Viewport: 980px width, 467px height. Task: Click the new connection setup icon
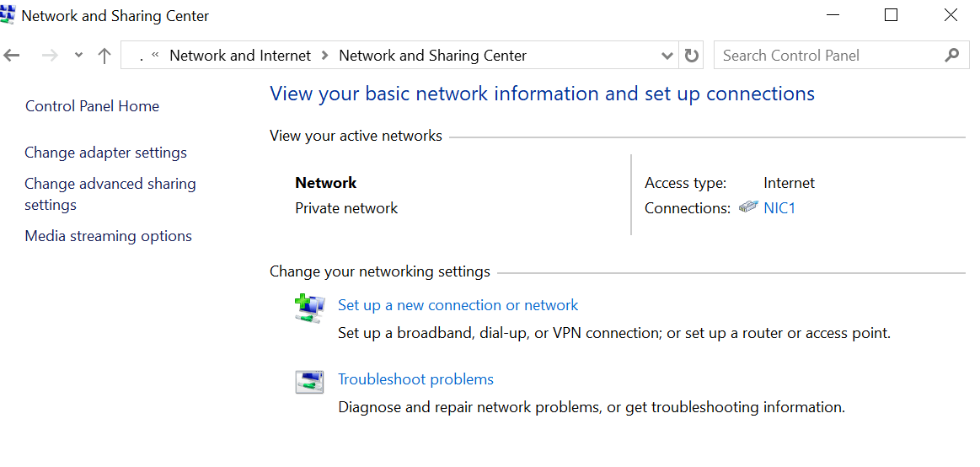coord(309,309)
